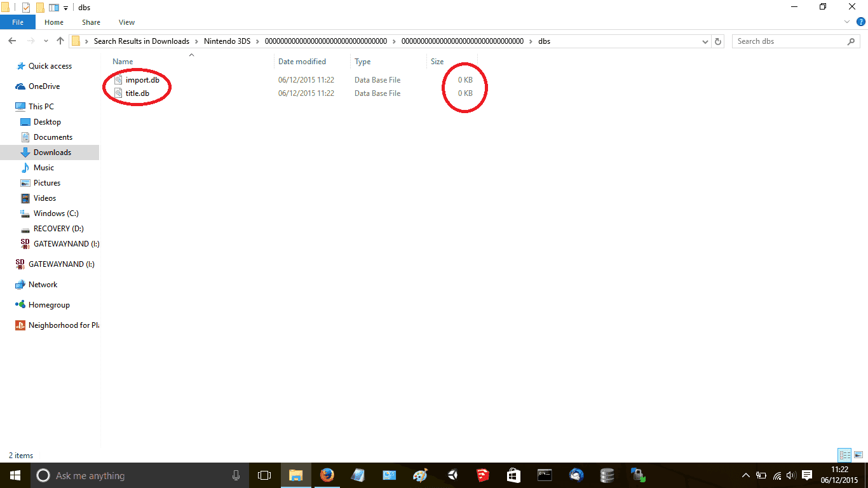
Task: Select the title.db file icon
Action: (118, 93)
